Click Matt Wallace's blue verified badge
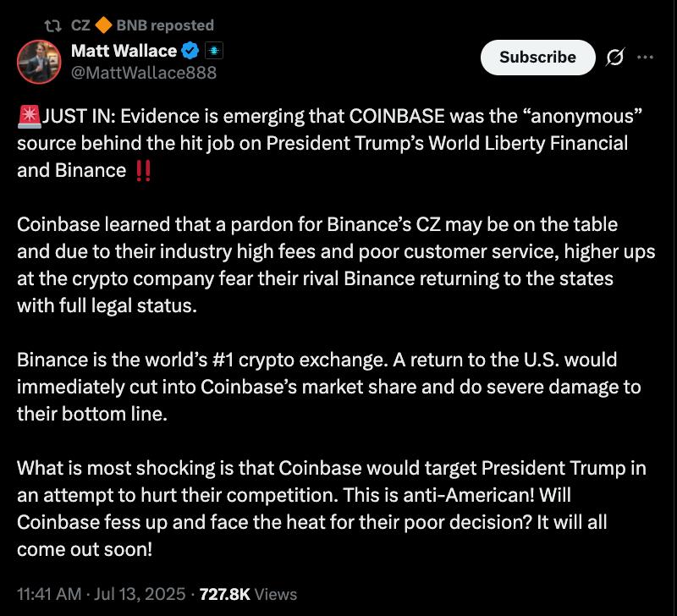The image size is (677, 616). pos(191,51)
